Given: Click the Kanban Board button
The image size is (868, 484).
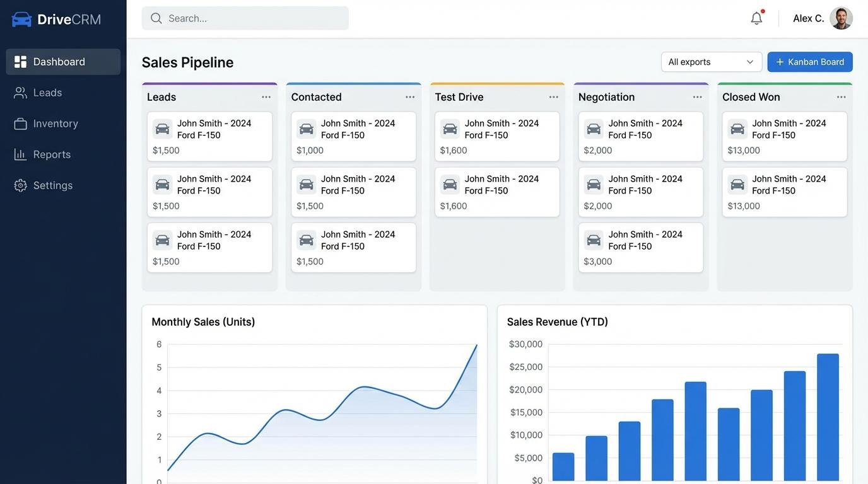Looking at the screenshot, I should (x=810, y=60).
